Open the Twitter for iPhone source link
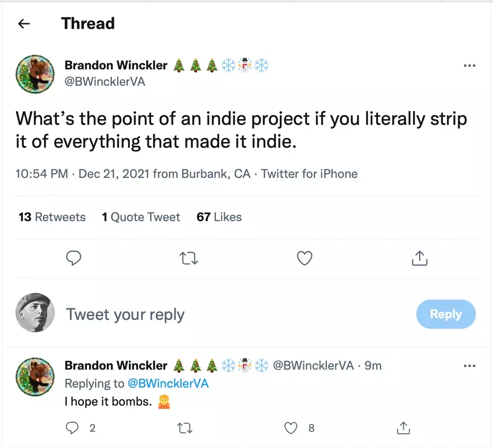 tap(309, 174)
